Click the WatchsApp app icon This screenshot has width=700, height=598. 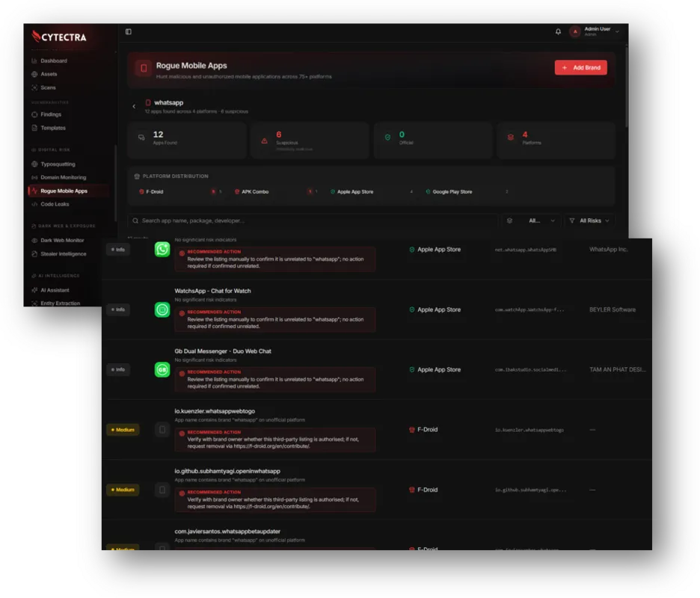pyautogui.click(x=162, y=309)
